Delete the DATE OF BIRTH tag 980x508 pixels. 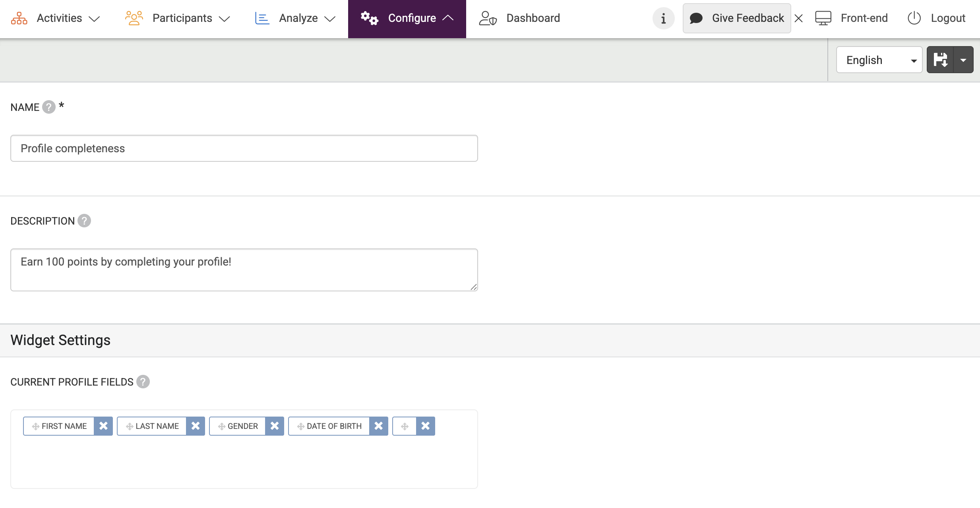pos(379,426)
